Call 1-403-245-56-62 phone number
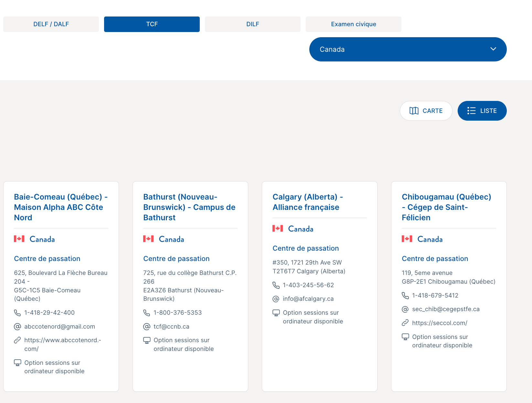The height and width of the screenshot is (403, 532). click(308, 285)
